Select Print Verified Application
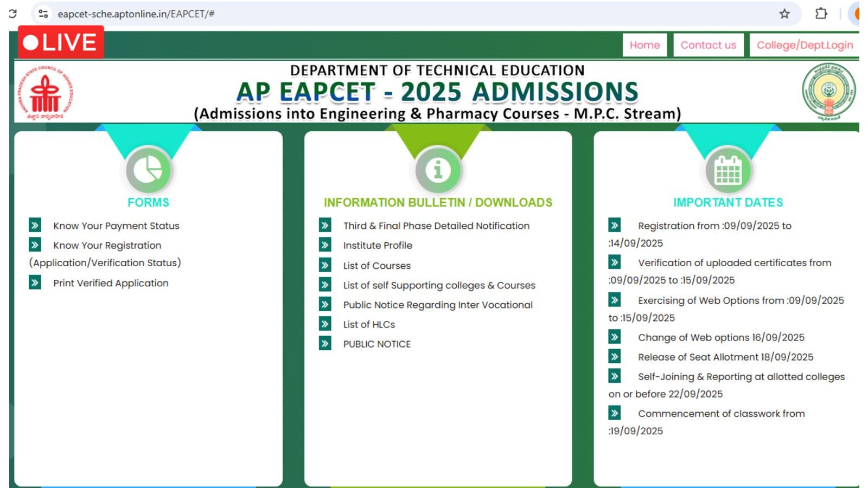This screenshot has width=868, height=488. tap(111, 283)
